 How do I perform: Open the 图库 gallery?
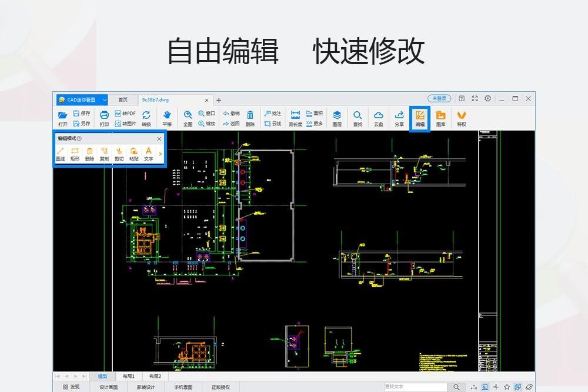click(440, 119)
